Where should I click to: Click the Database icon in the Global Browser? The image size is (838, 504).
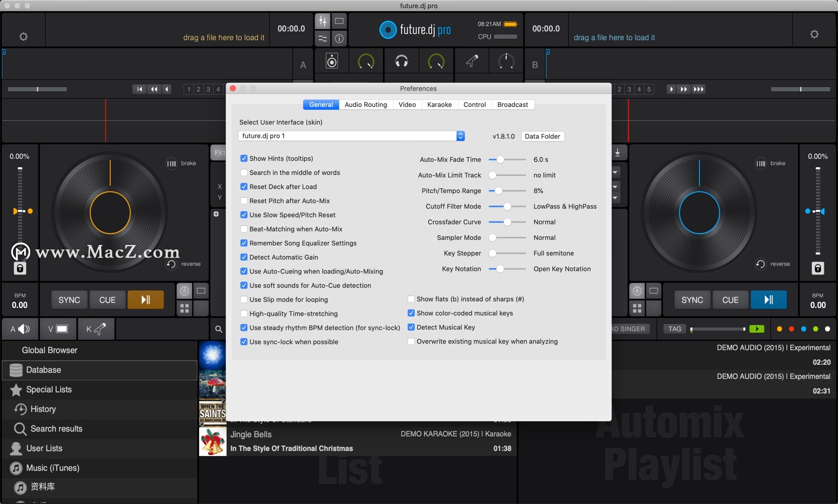15,369
